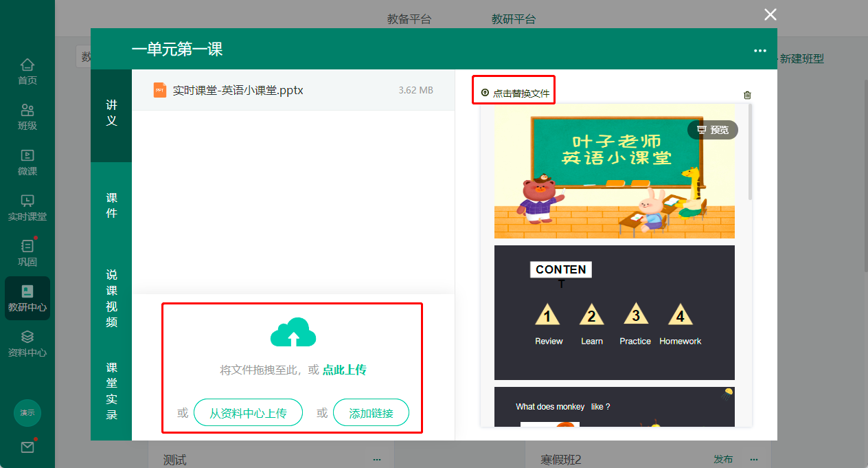Switch to the 说课视频 tab

tap(111, 298)
